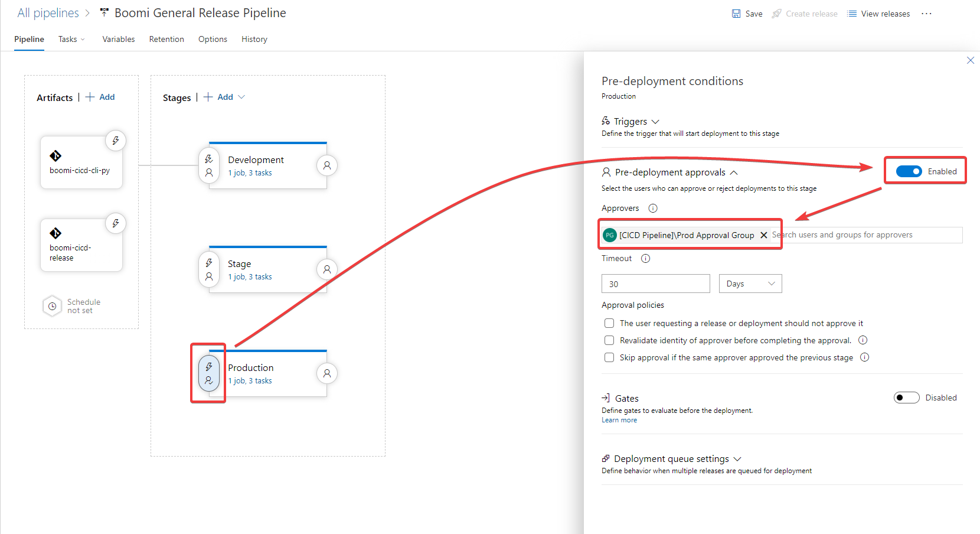Open Stage post-deployment conditions person icon
This screenshot has width=980, height=534.
tap(327, 269)
